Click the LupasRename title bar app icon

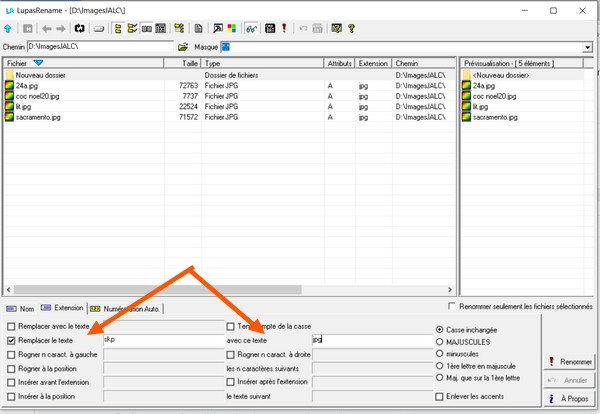10,11
